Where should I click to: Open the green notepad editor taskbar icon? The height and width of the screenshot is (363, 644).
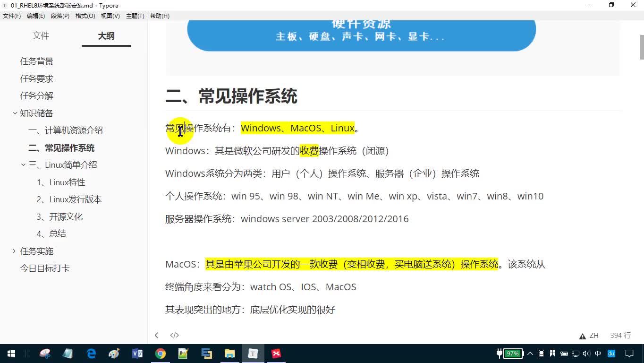pyautogui.click(x=183, y=353)
